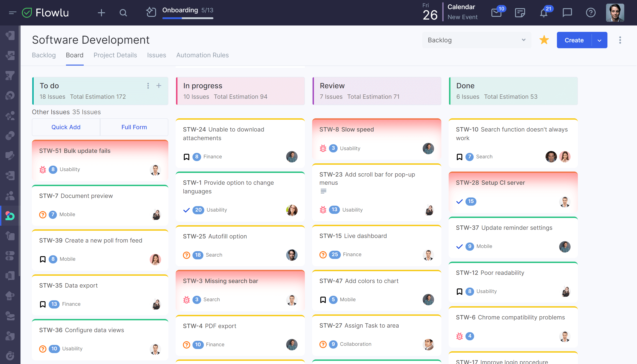Viewport: 637px width, 364px height.
Task: Click the question mark icon on STW-7
Action: click(x=43, y=214)
